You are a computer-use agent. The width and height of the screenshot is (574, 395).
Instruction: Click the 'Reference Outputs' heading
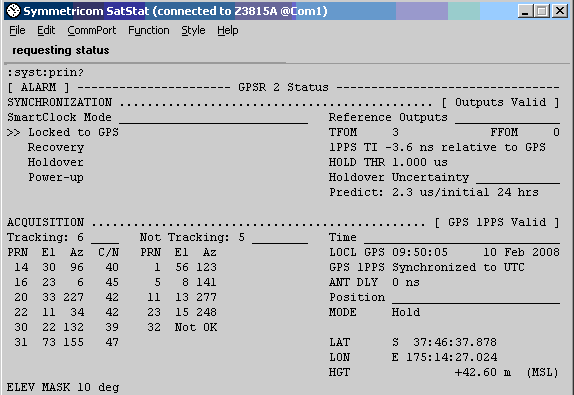(x=388, y=117)
